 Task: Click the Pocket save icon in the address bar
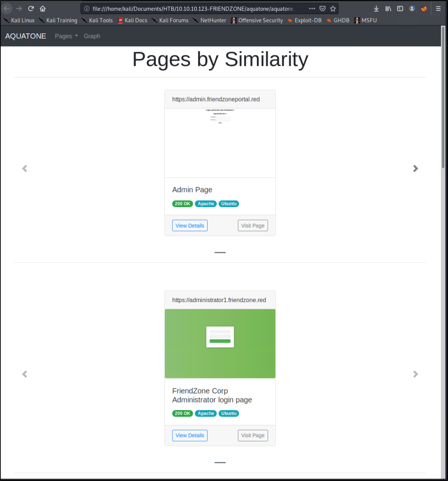(323, 8)
